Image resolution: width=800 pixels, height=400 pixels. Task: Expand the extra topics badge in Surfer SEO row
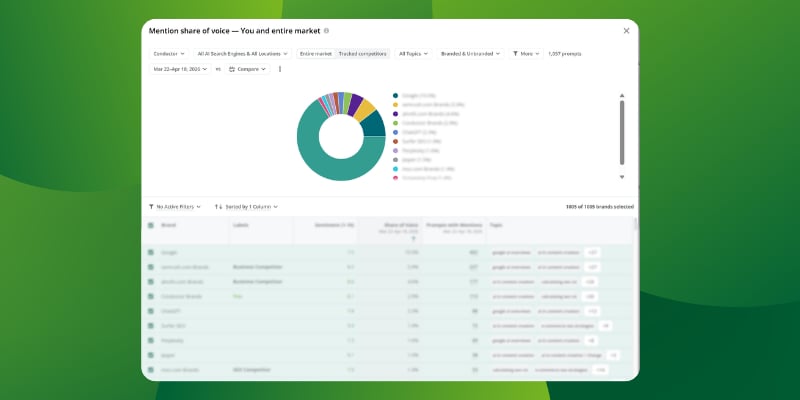click(x=605, y=326)
